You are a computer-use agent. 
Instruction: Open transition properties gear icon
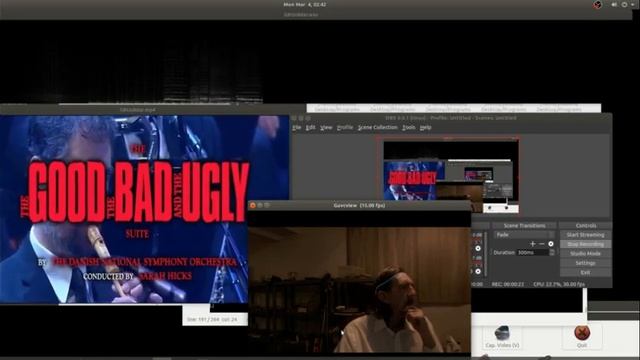point(551,244)
